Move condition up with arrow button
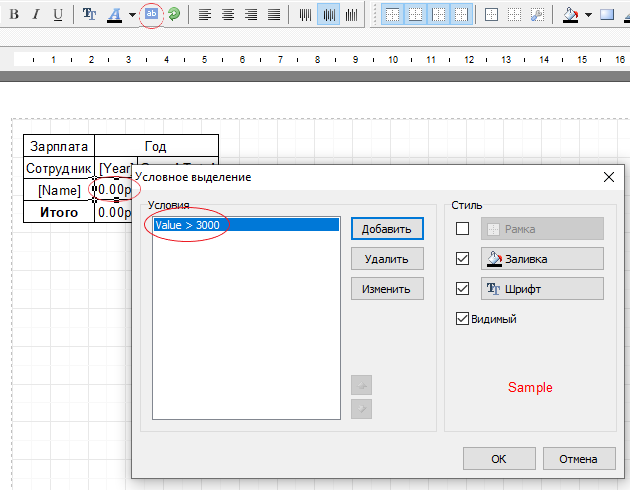 pyautogui.click(x=361, y=386)
